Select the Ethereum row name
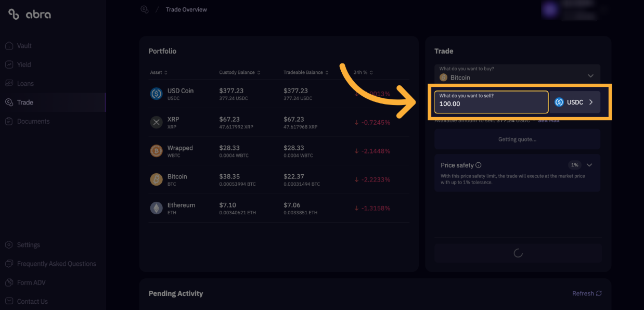Image resolution: width=644 pixels, height=310 pixels. pyautogui.click(x=181, y=205)
